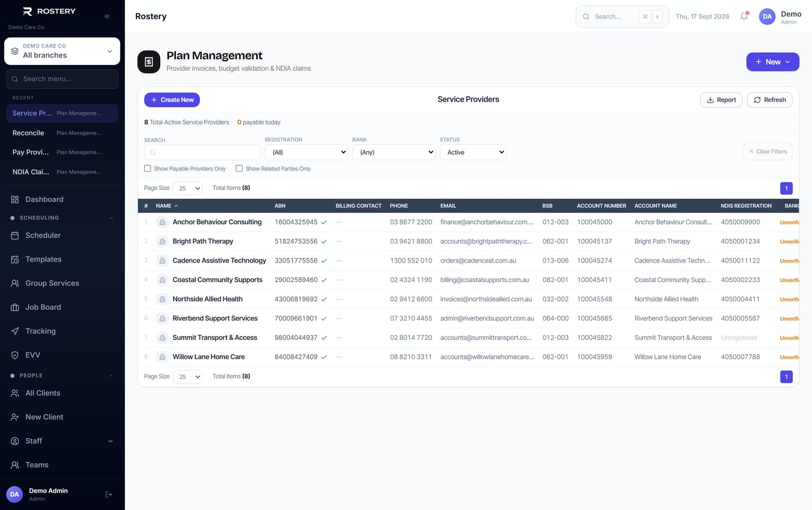Click Clear Filters
Image resolution: width=812 pixels, height=510 pixels.
pos(768,152)
